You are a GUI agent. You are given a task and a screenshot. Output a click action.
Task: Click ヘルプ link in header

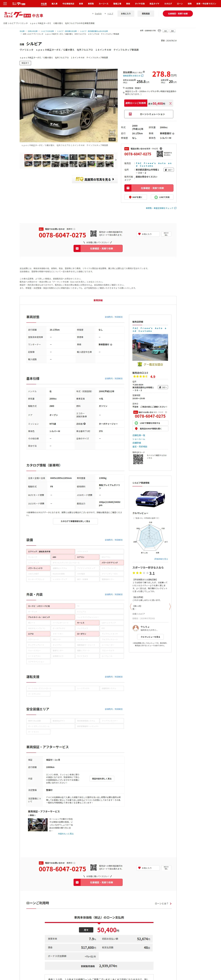pos(110,14)
